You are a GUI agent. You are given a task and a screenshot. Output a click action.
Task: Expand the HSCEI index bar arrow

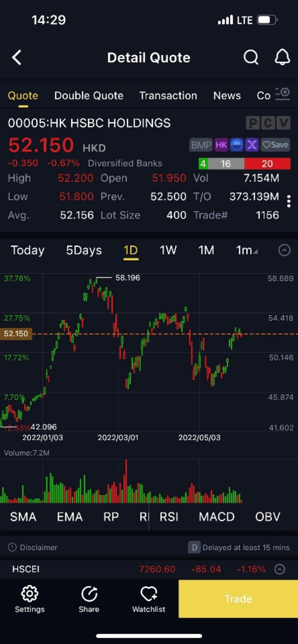click(280, 569)
